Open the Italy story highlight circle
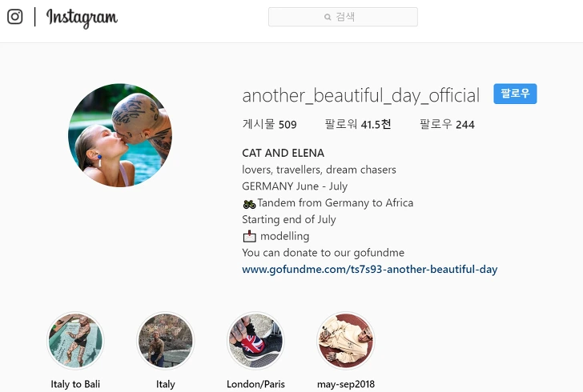This screenshot has height=392, width=583. (166, 341)
